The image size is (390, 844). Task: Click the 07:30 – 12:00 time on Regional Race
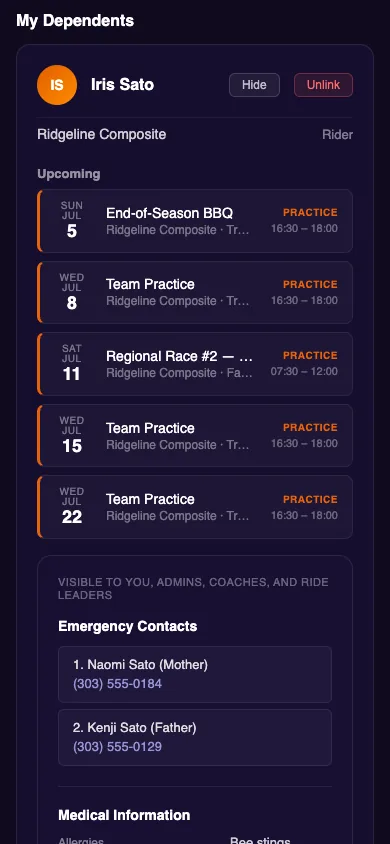(304, 371)
